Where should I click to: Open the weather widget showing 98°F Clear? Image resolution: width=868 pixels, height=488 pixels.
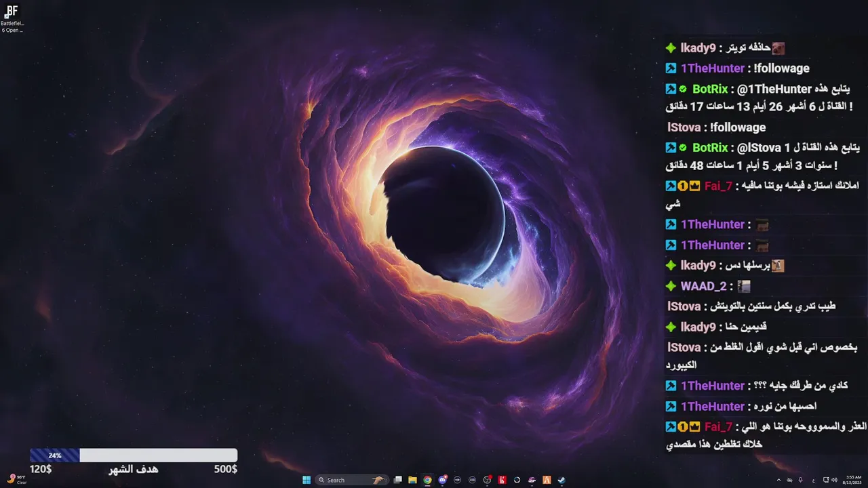17,479
